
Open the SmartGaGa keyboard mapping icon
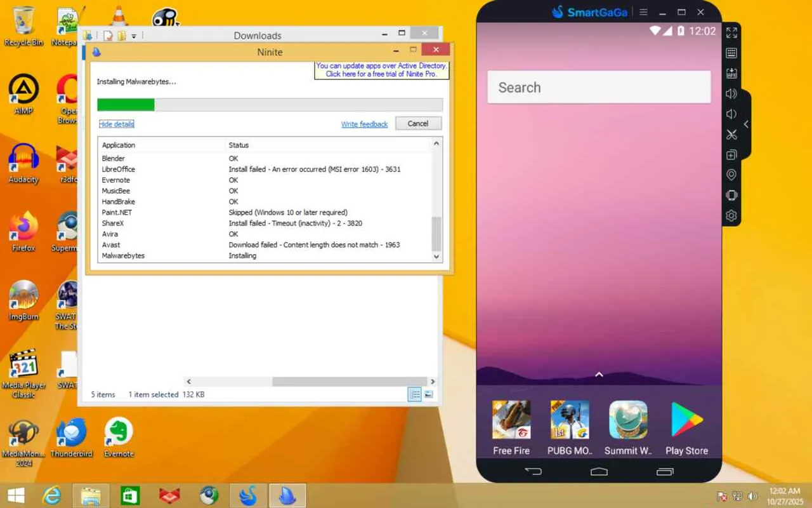(x=731, y=53)
